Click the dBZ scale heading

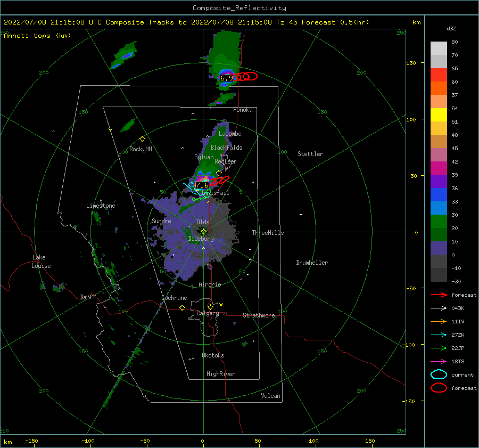pos(451,28)
